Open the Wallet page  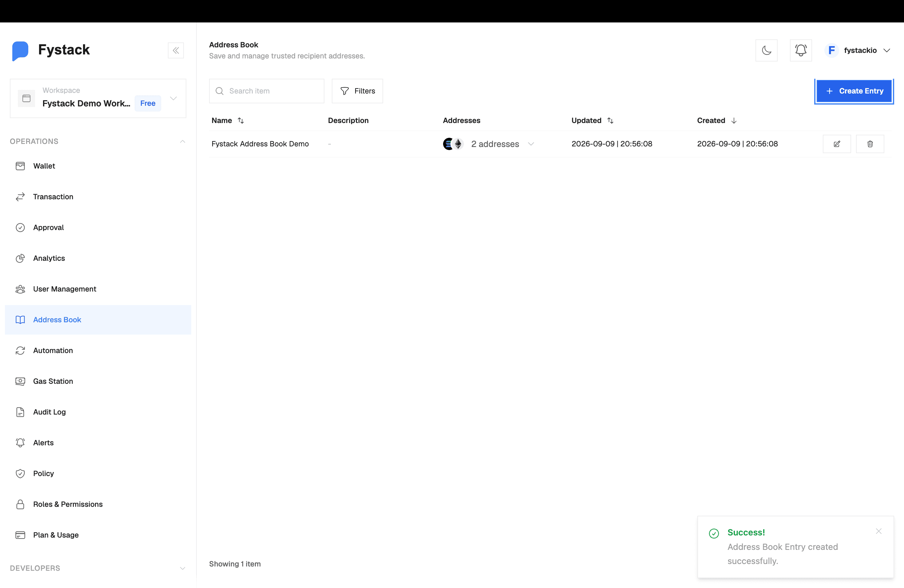98,166
